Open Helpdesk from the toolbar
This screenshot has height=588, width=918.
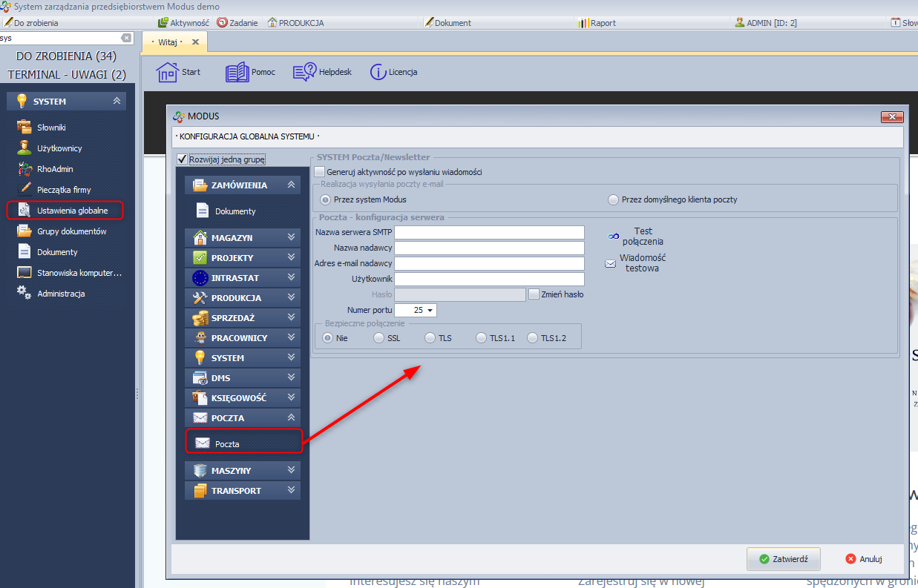pyautogui.click(x=305, y=72)
